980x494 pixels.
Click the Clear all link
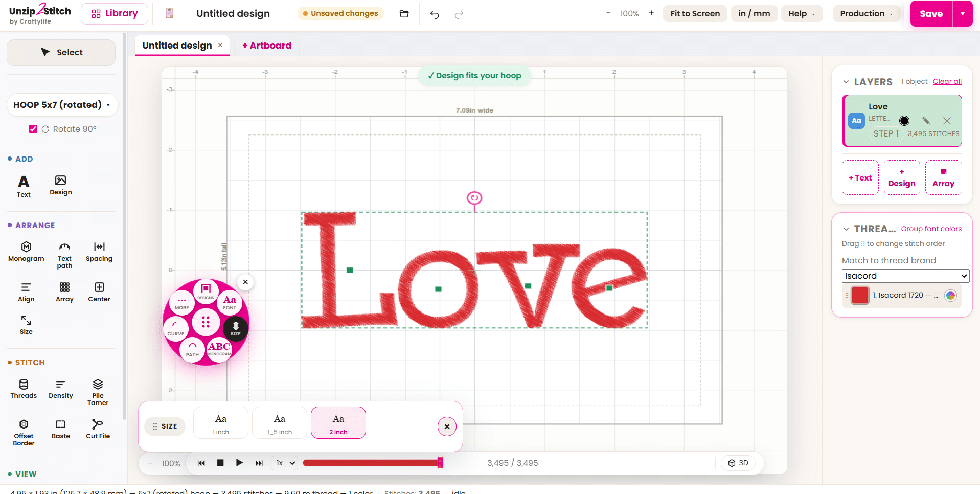[947, 81]
